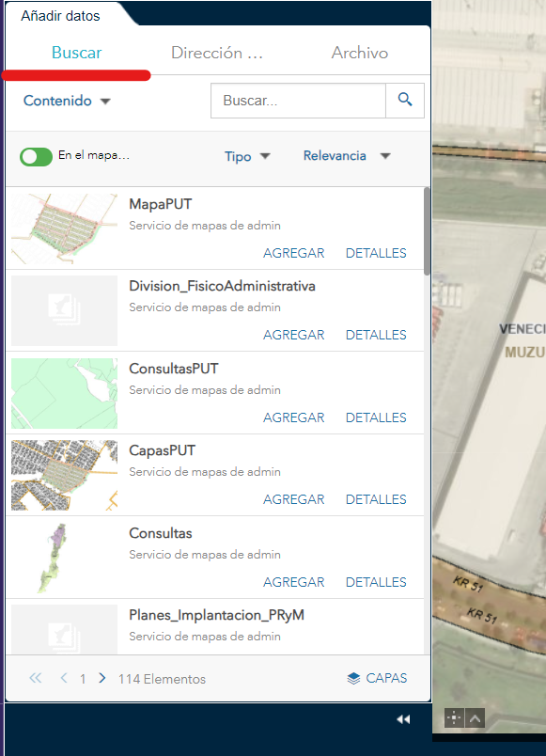The height and width of the screenshot is (756, 546).
Task: Toggle the En el mapa switch
Action: (36, 157)
